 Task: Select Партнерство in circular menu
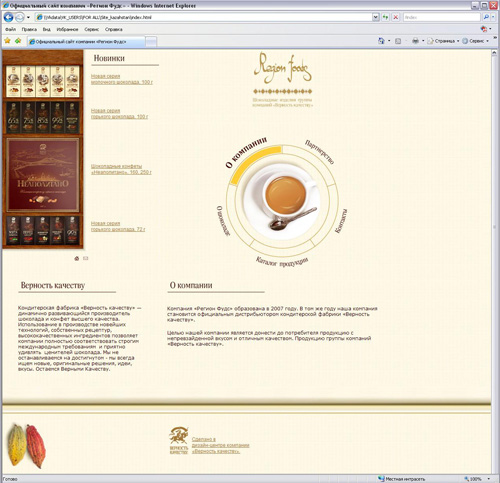pyautogui.click(x=319, y=152)
